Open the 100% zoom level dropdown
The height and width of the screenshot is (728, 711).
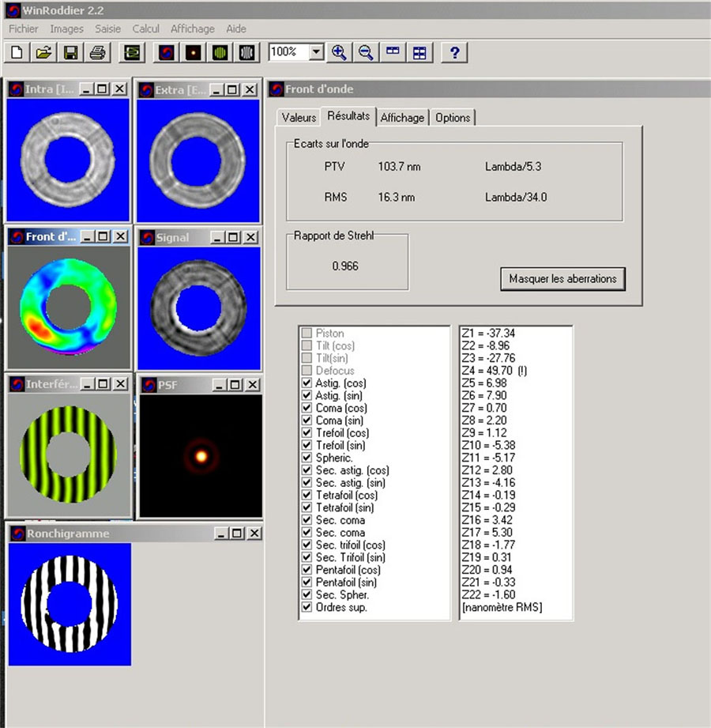[317, 52]
